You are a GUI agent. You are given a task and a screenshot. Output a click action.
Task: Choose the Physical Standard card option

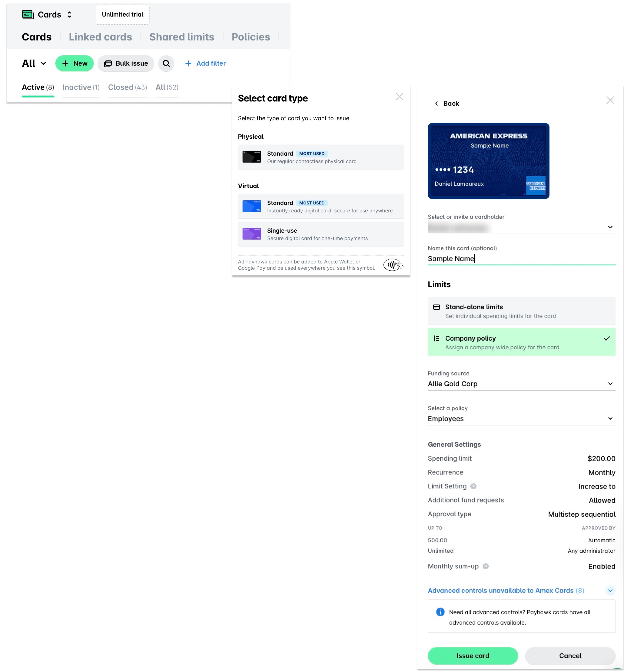coord(321,157)
